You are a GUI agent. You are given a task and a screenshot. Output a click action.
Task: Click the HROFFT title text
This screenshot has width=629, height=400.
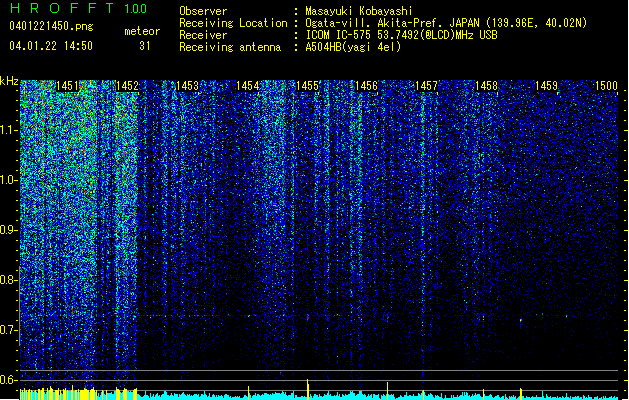[x=62, y=8]
